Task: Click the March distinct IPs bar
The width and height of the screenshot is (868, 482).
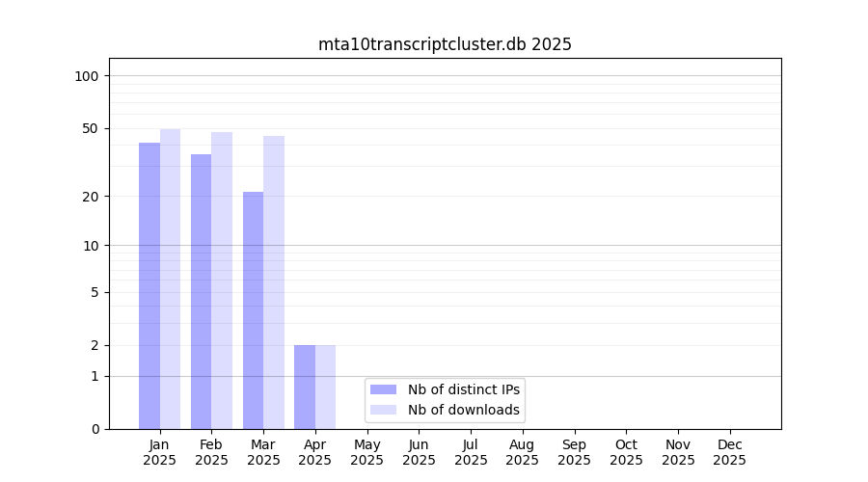Action: (253, 309)
